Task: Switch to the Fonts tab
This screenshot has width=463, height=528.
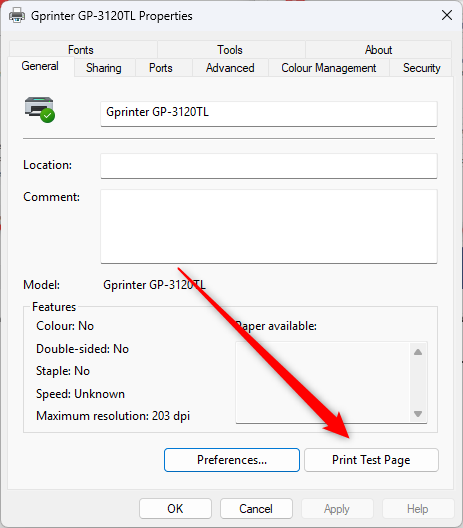Action: pos(80,50)
